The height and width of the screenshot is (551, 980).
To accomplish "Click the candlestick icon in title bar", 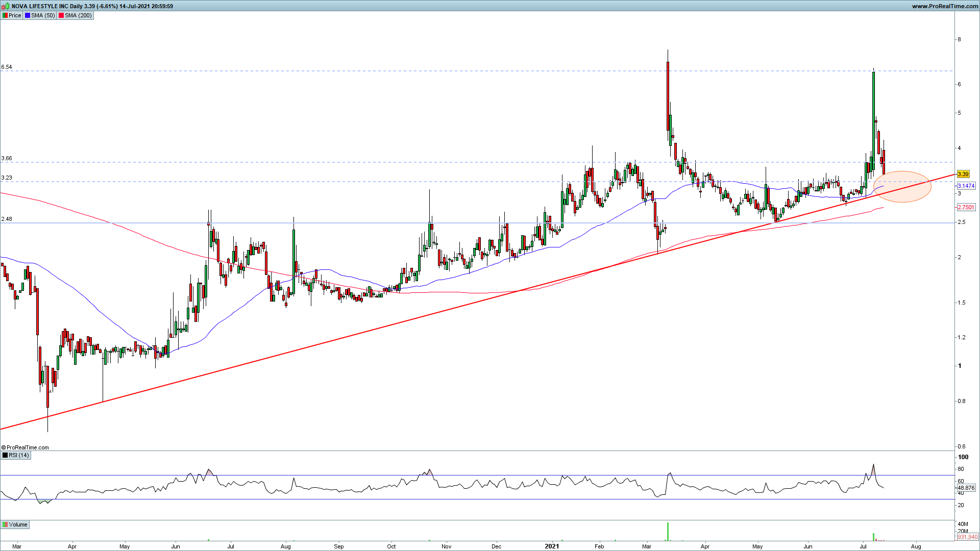I will click(6, 6).
